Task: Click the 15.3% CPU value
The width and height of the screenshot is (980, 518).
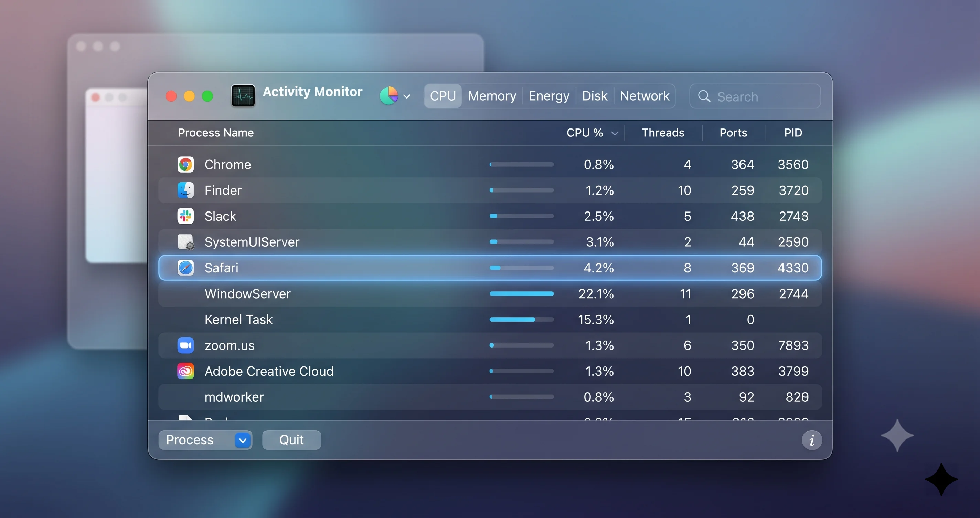Action: 596,320
